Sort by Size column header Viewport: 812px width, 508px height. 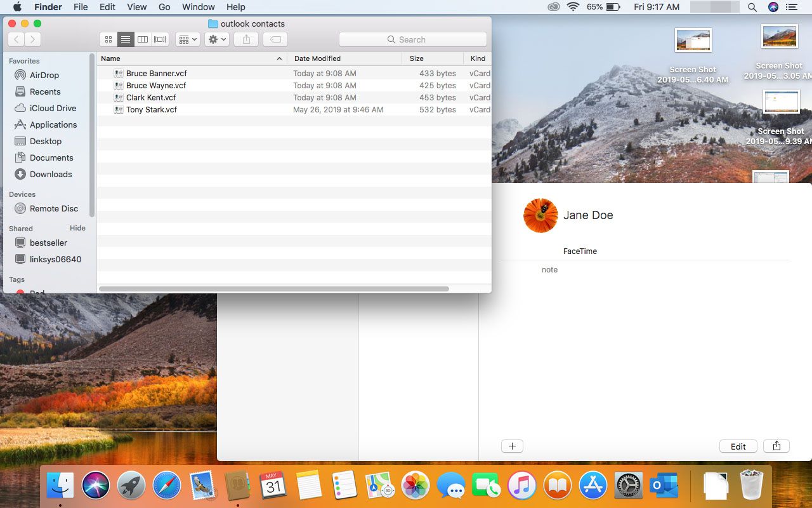pos(433,58)
